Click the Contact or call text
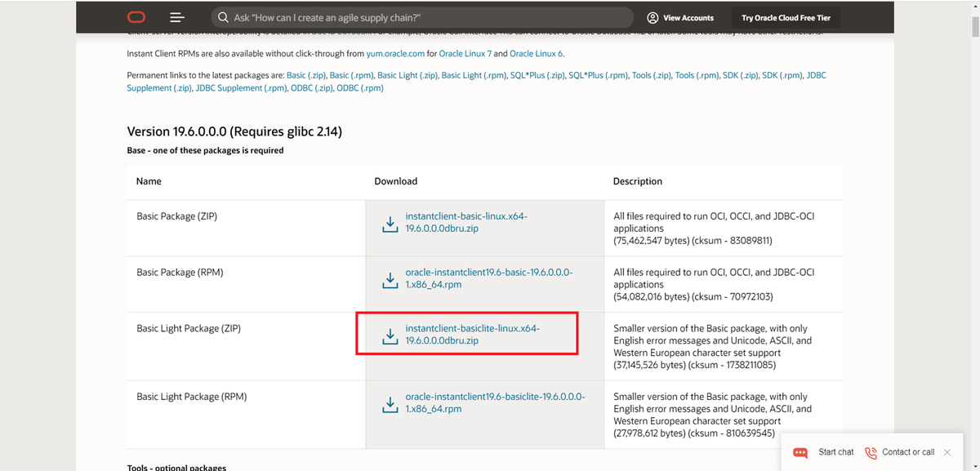Screen dimensions: 980x471 908,452
